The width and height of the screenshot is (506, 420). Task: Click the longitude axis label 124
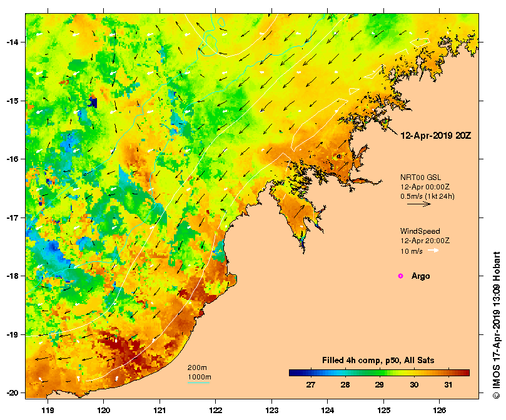coord(328,411)
